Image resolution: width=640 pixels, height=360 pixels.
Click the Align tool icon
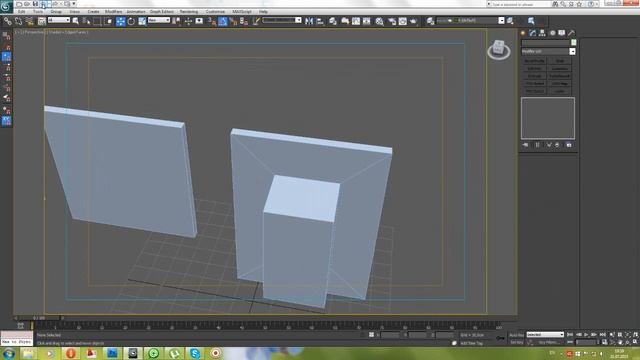pyautogui.click(x=320, y=21)
